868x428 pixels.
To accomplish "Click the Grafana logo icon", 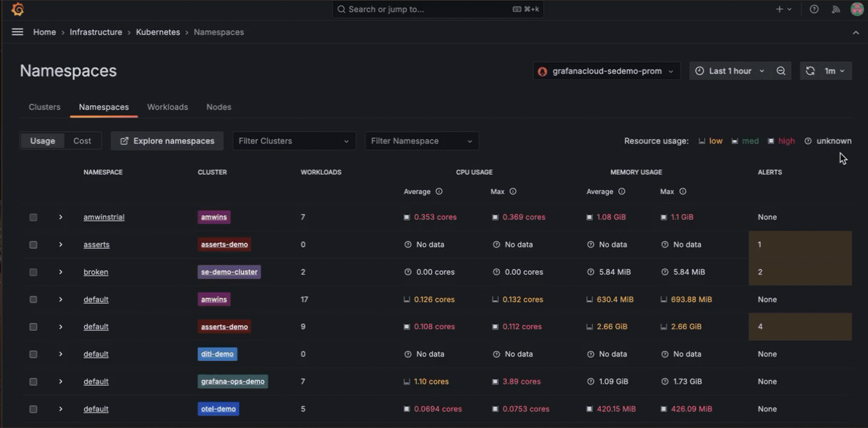I will point(18,9).
